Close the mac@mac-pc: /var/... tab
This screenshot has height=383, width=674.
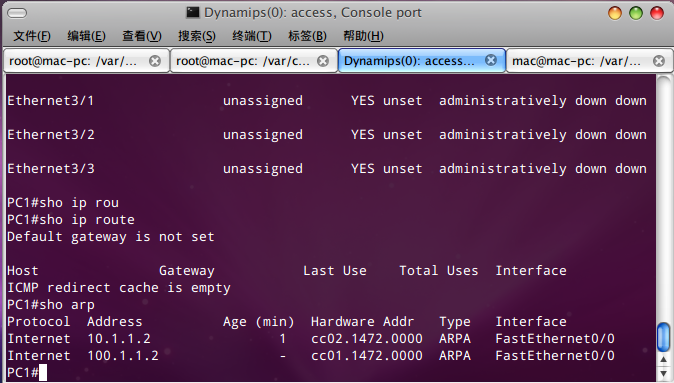point(659,61)
